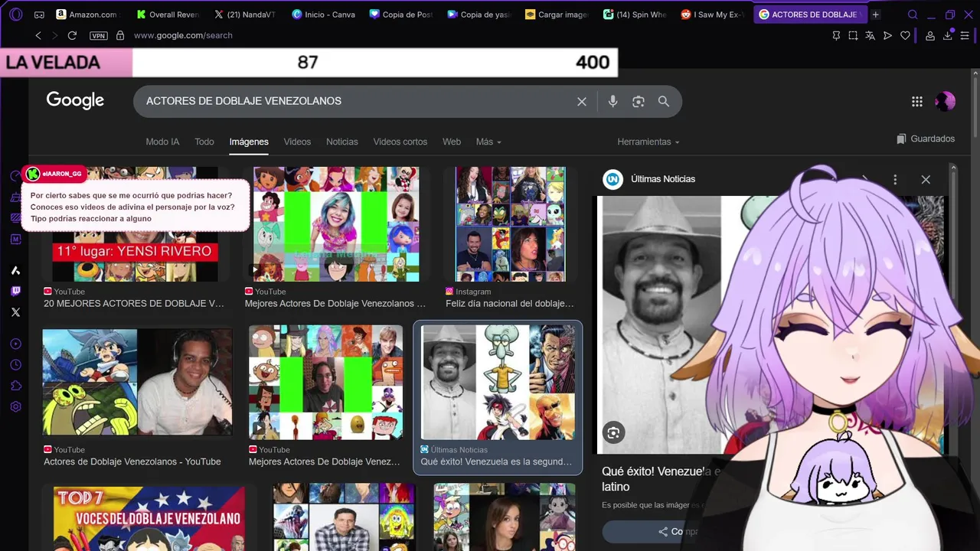Toggle the VPN badge in the address bar
The image size is (980, 551).
(98, 35)
